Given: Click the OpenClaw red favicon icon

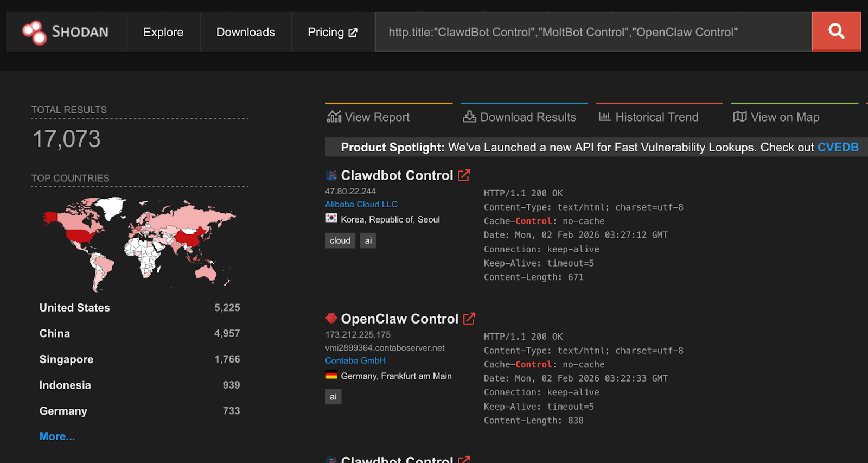Looking at the screenshot, I should click(x=331, y=319).
